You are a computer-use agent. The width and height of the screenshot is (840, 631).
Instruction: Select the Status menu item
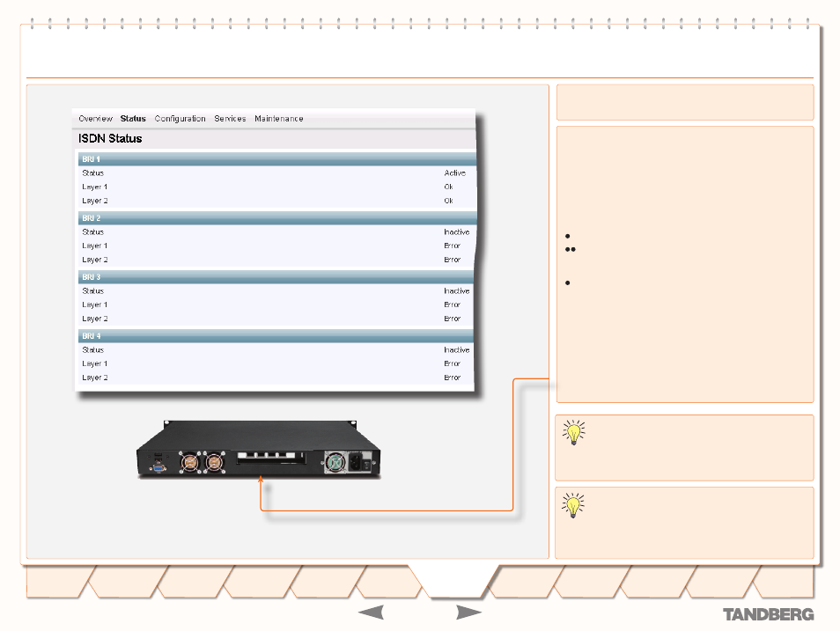coord(133,119)
